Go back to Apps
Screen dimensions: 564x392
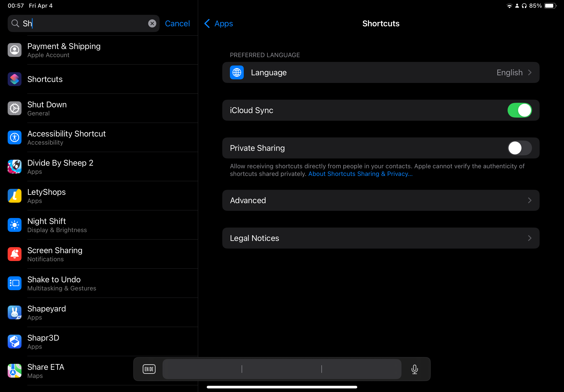pos(218,23)
